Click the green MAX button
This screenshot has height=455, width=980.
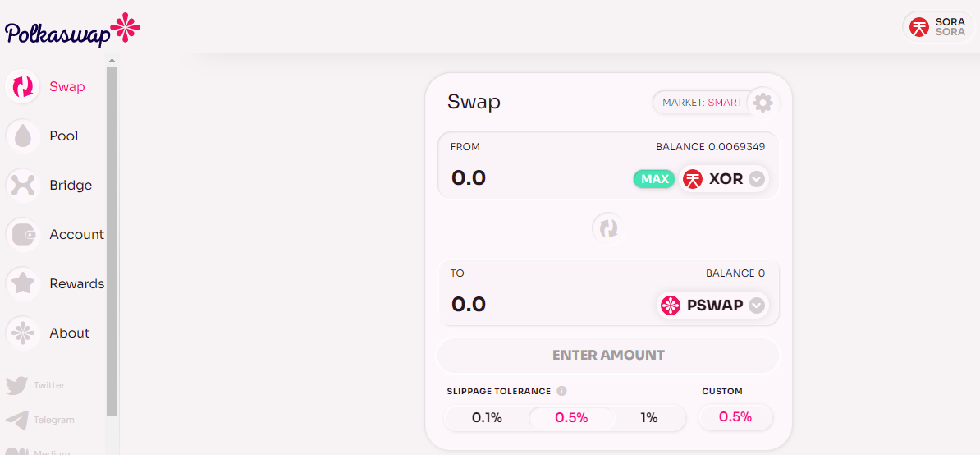pyautogui.click(x=654, y=179)
